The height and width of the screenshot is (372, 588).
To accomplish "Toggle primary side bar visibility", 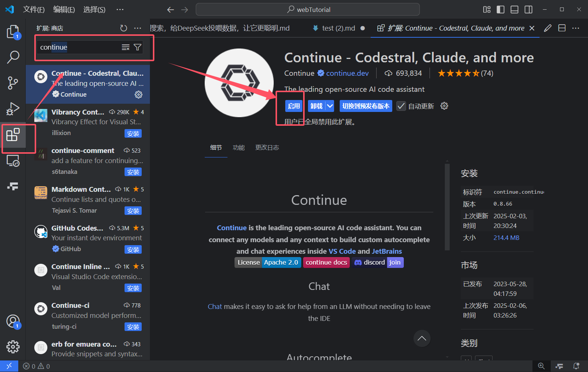I will click(x=501, y=9).
